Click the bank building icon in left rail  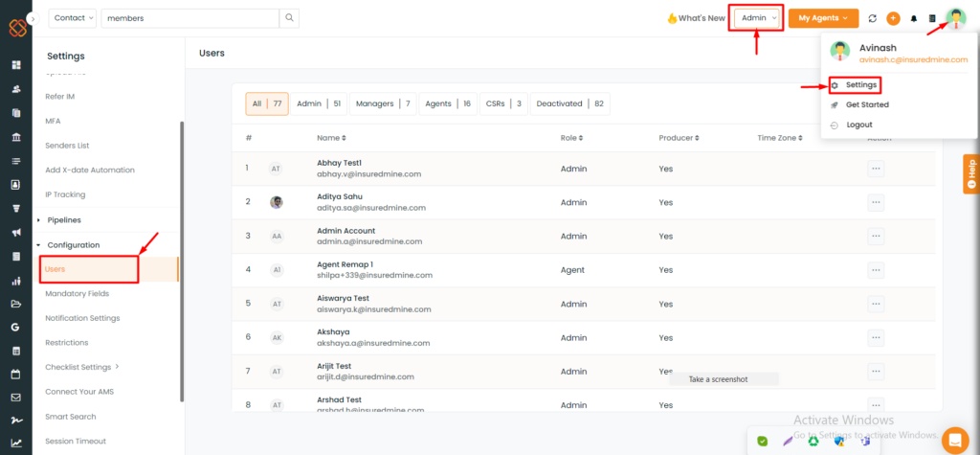point(16,137)
